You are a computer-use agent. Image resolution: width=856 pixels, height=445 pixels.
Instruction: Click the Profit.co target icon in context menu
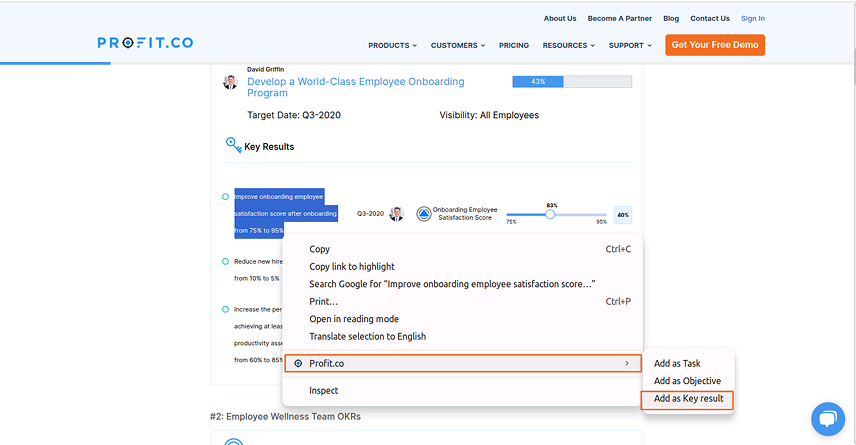coord(298,364)
